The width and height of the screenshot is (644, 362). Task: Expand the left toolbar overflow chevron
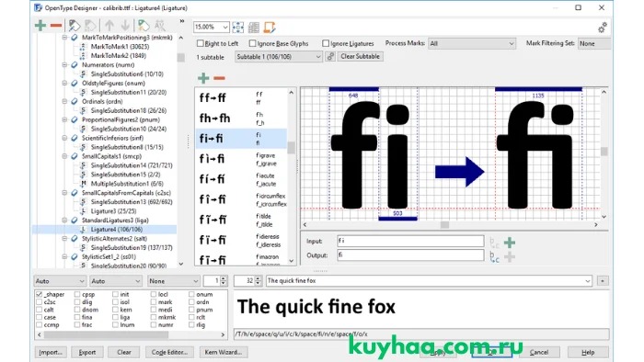pos(181,21)
